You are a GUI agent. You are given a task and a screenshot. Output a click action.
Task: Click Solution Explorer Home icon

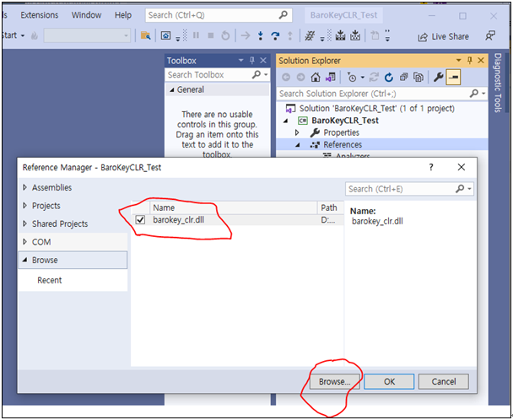[316, 78]
